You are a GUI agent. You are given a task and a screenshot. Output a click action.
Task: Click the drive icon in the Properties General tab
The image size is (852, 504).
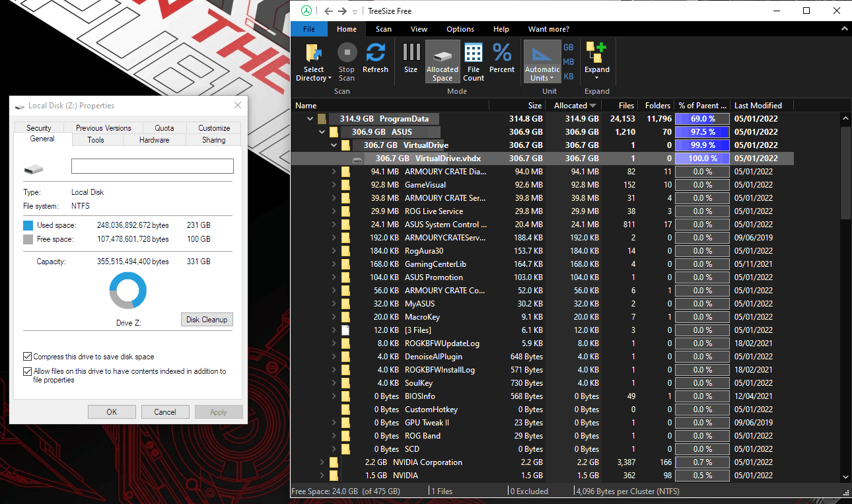coord(34,168)
